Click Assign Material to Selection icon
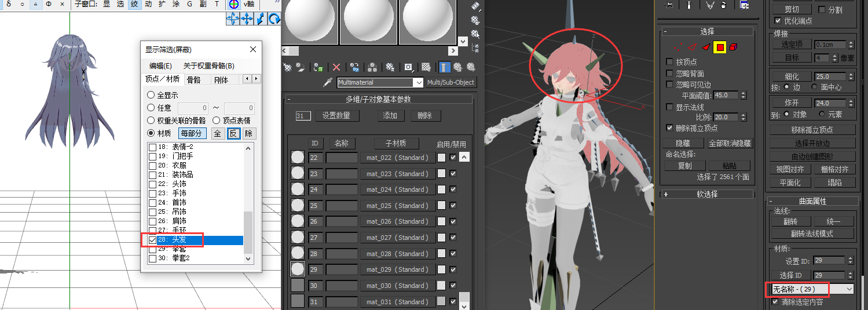The height and width of the screenshot is (310, 868). coord(318,67)
